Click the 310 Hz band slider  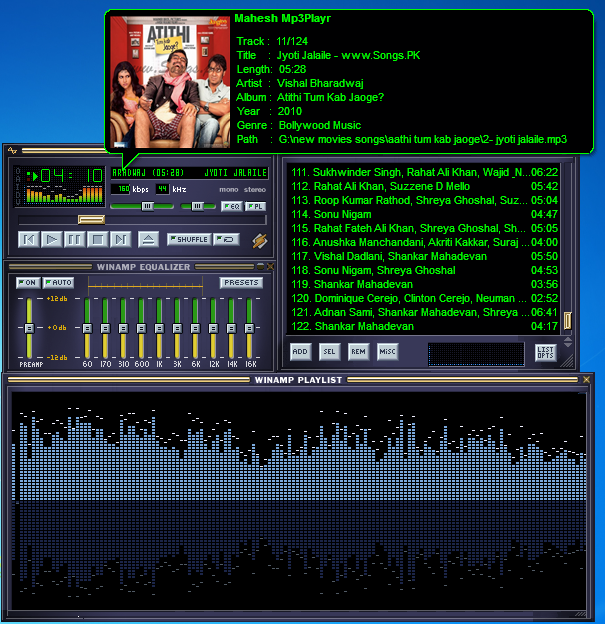coord(123,328)
